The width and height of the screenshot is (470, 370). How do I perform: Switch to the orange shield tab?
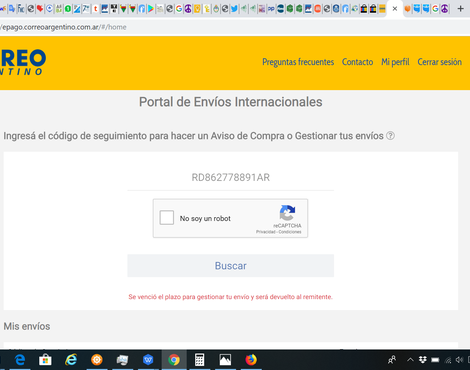pyautogui.click(x=407, y=9)
